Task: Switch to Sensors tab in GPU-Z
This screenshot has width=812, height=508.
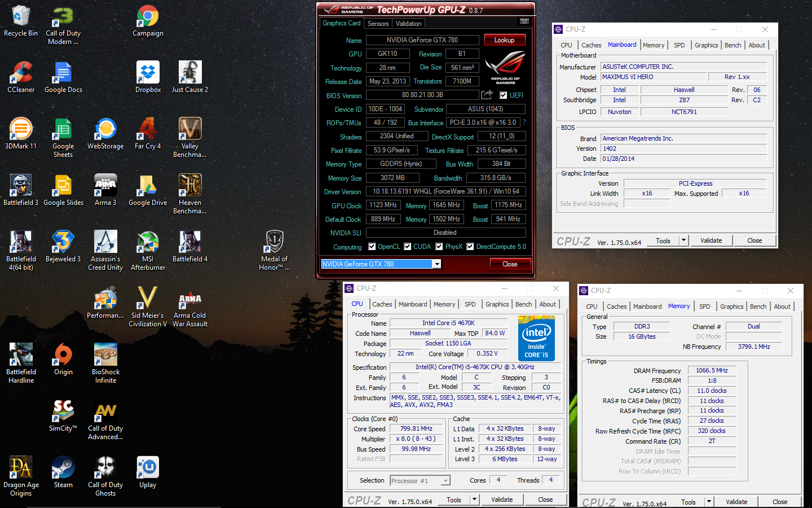Action: click(378, 24)
